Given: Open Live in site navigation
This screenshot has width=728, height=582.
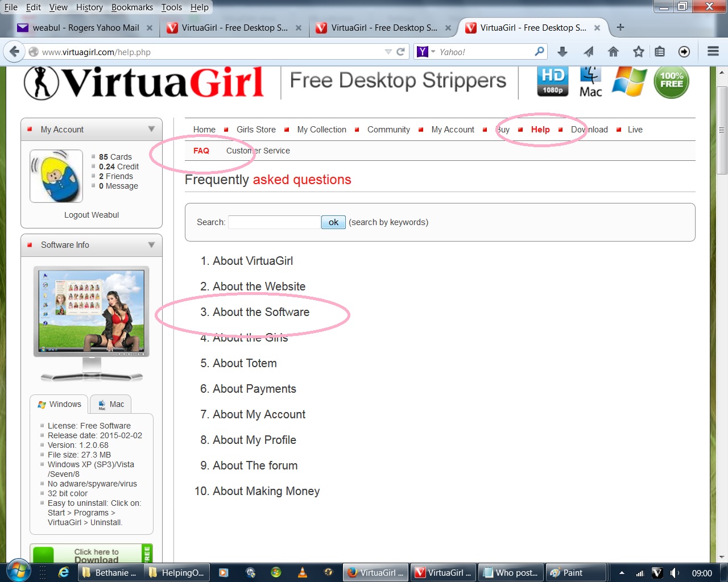Looking at the screenshot, I should click(x=635, y=130).
